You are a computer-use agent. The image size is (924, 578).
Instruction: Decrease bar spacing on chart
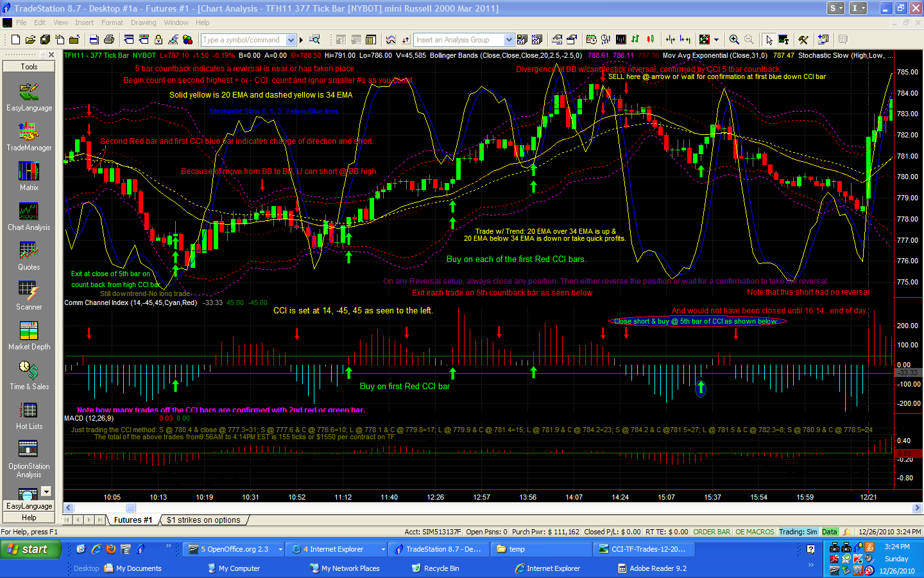pos(670,40)
